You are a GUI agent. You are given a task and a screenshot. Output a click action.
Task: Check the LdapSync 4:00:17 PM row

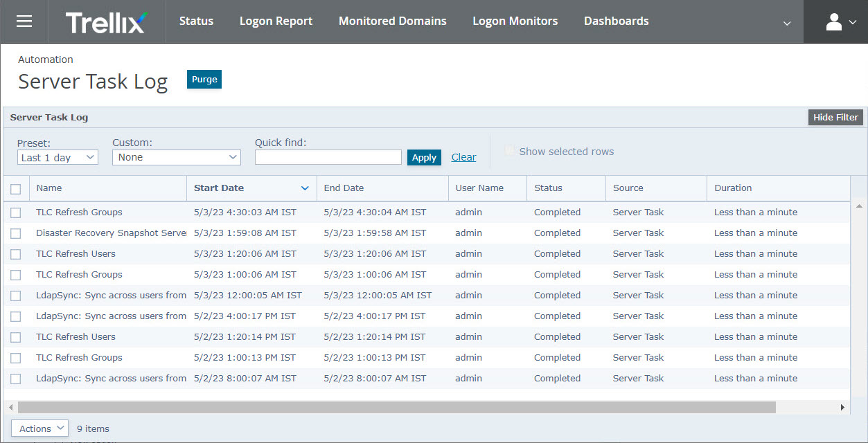(15, 316)
